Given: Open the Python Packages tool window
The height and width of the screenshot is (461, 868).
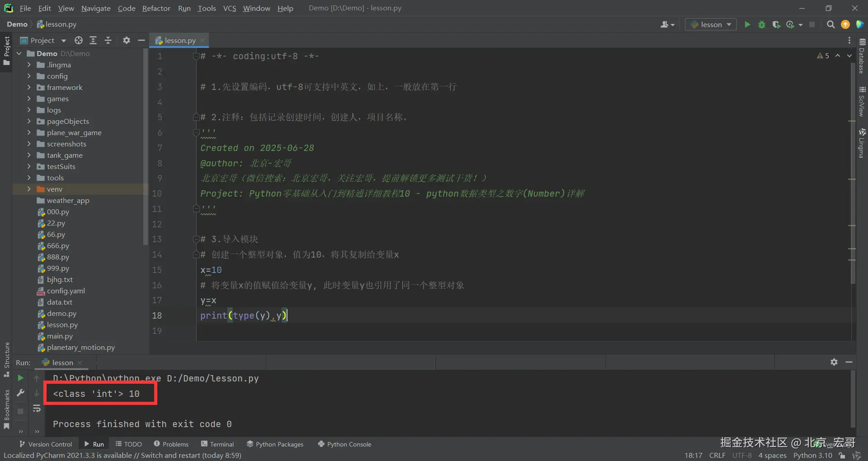Looking at the screenshot, I should coord(275,444).
